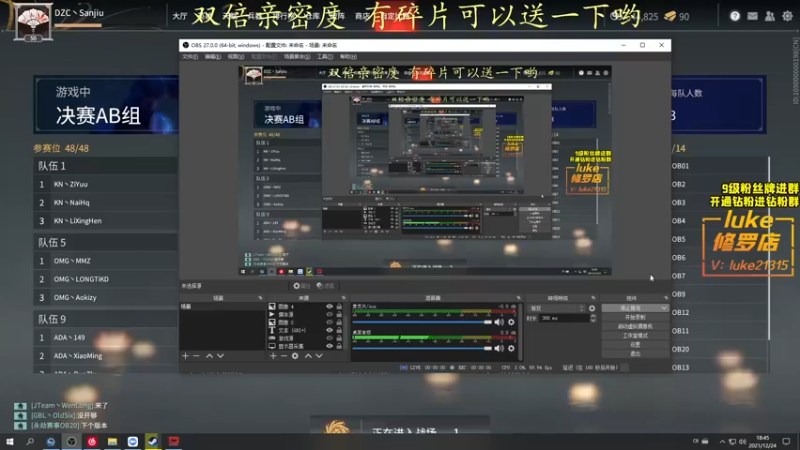Open bottom mixer channel settings gear
The image size is (800, 450).
[511, 348]
